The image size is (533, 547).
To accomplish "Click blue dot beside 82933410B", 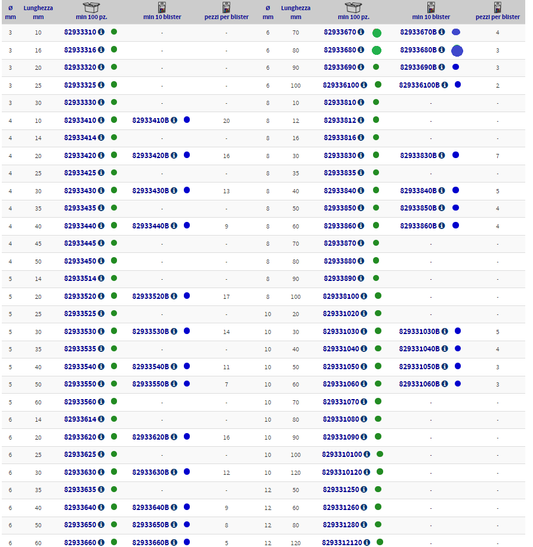I will tap(187, 120).
